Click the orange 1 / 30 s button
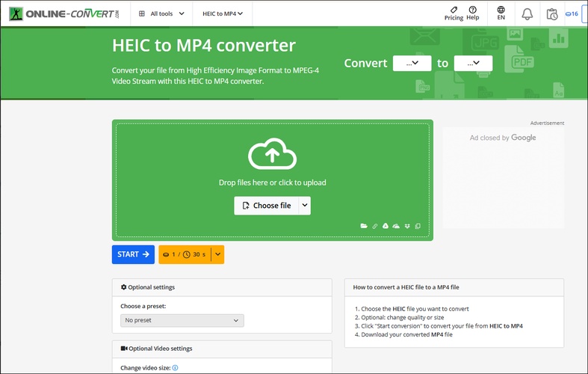This screenshot has width=588, height=374. (x=185, y=254)
